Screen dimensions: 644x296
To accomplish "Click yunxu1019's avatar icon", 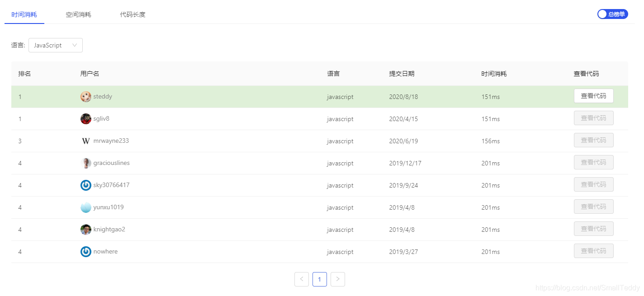I will tap(85, 207).
